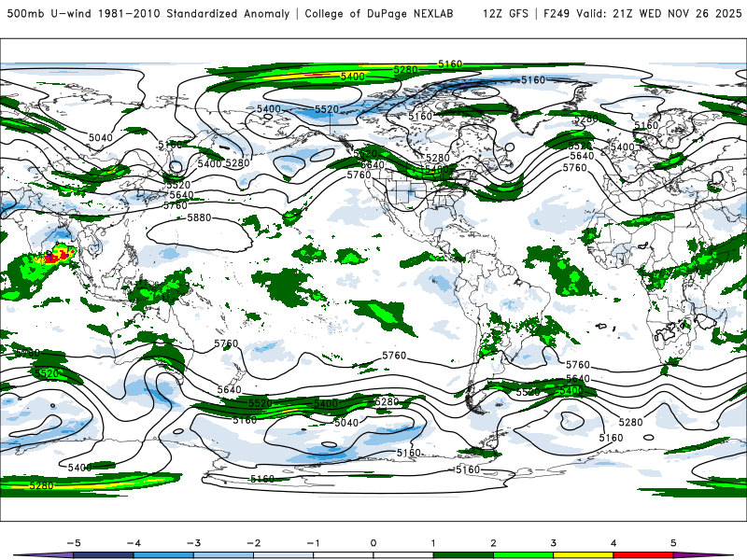Click the "College of DuPage NEXLAB" text

[x=379, y=13]
